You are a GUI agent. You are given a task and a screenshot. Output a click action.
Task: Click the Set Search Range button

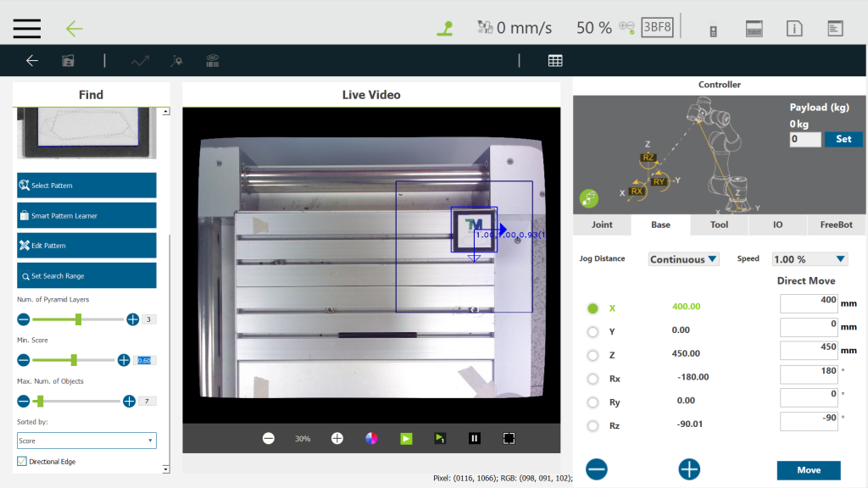86,275
